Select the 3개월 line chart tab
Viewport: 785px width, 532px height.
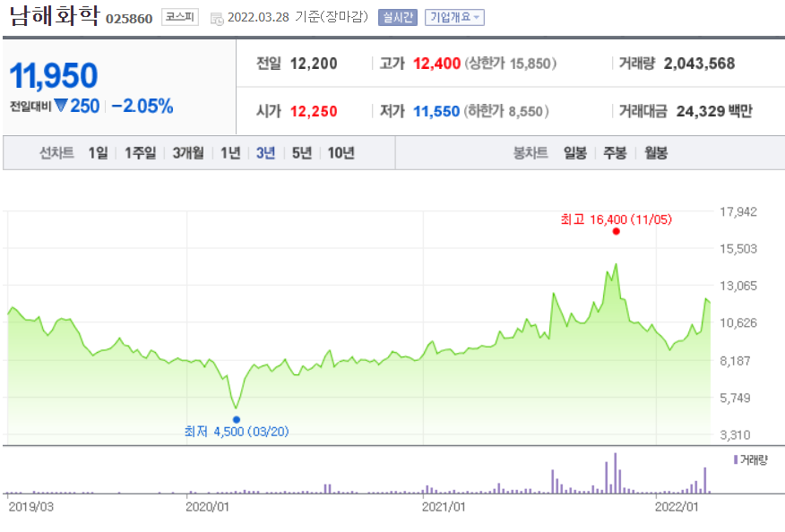[188, 152]
